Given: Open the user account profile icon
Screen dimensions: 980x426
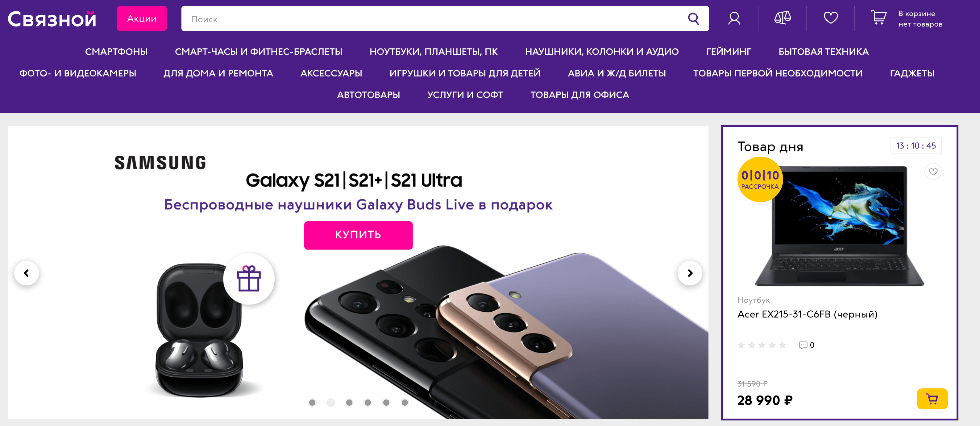Looking at the screenshot, I should [734, 18].
